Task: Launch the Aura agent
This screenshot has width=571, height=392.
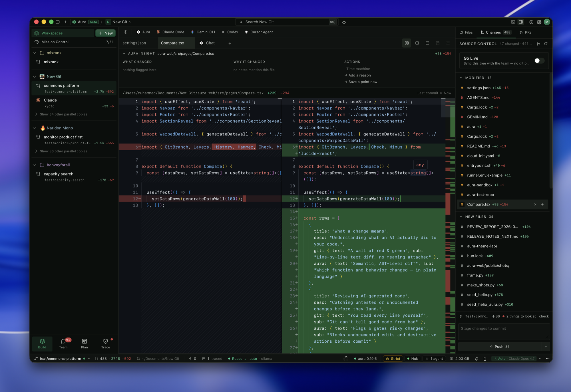Action: pos(143,32)
